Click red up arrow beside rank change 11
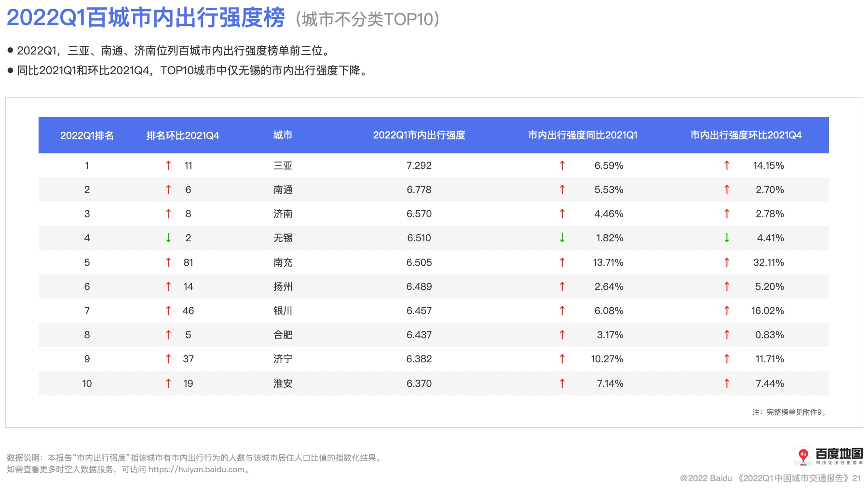 click(x=168, y=165)
